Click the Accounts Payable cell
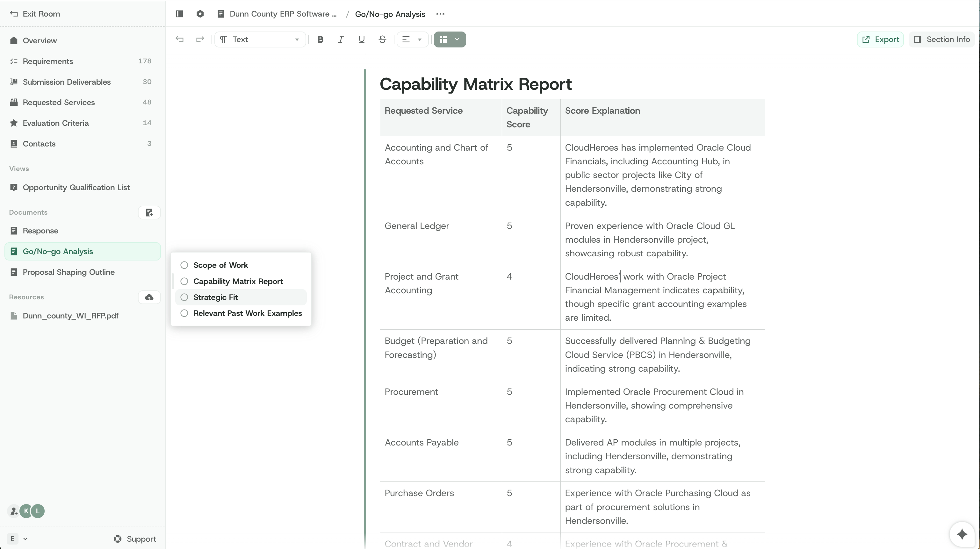Screen dimensions: 980x549 [x=441, y=456]
